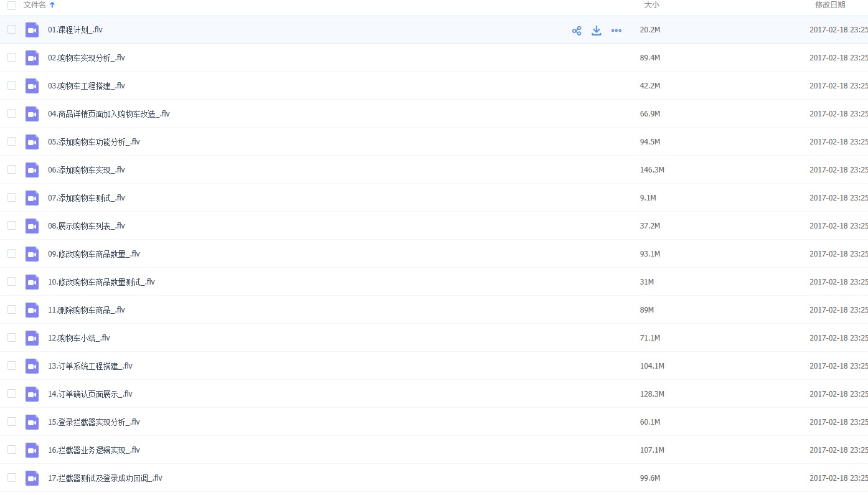Click video icon of 04.商品详情页面加入购物车改造_.flv
Viewport: 868px width, 495px height.
(32, 114)
